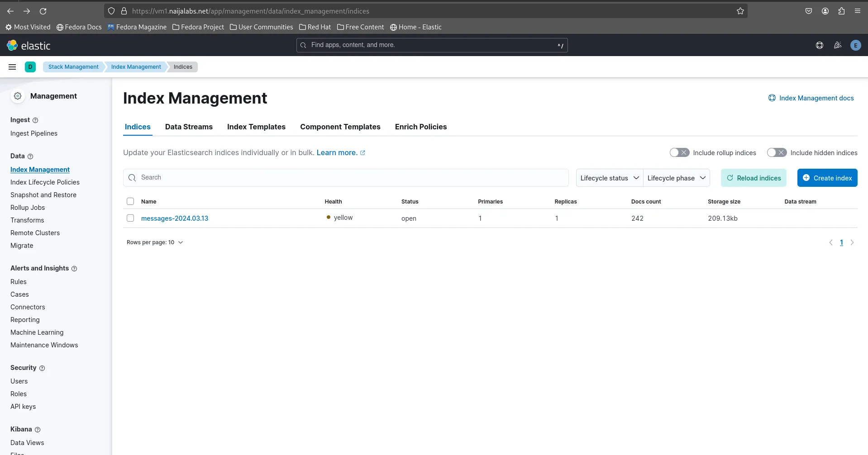
Task: Sort table by Docs count header
Action: 646,202
